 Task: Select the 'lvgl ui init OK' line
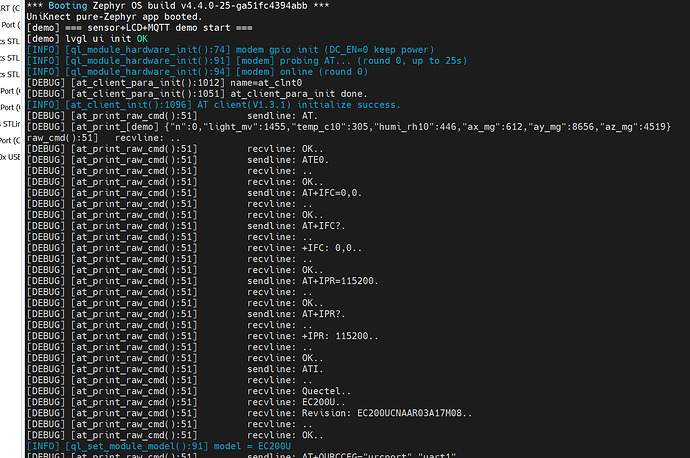[x=87, y=39]
